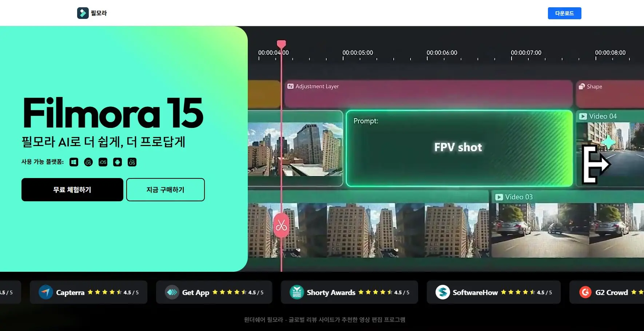Click the SoftwareHow logo icon
Image resolution: width=644 pixels, height=331 pixels.
443,292
